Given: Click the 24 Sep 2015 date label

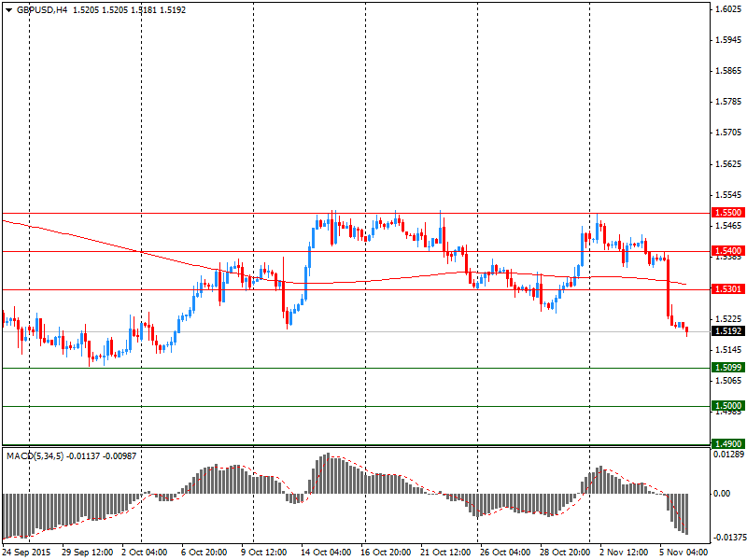Looking at the screenshot, I should tap(27, 553).
